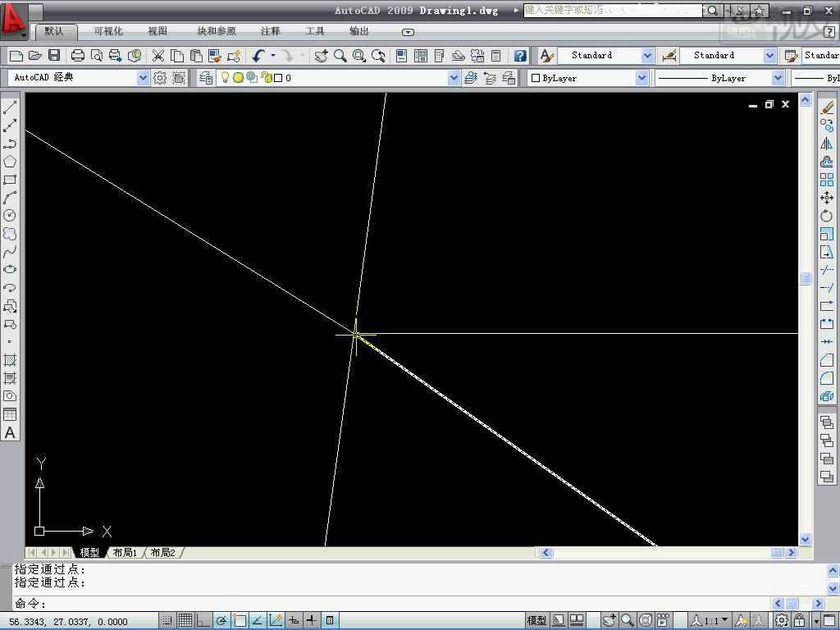Viewport: 840px width, 630px height.
Task: Click the 命令: command line input
Action: 394,604
